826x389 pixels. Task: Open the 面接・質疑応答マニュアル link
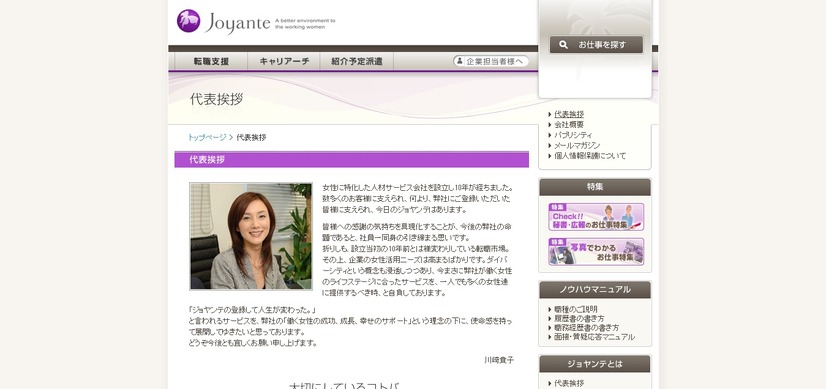594,337
